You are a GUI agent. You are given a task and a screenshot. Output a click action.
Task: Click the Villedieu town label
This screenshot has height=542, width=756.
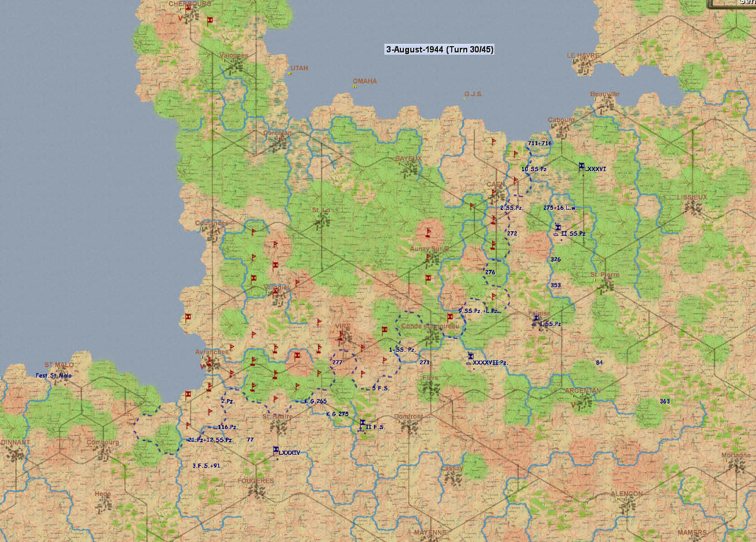tap(277, 287)
